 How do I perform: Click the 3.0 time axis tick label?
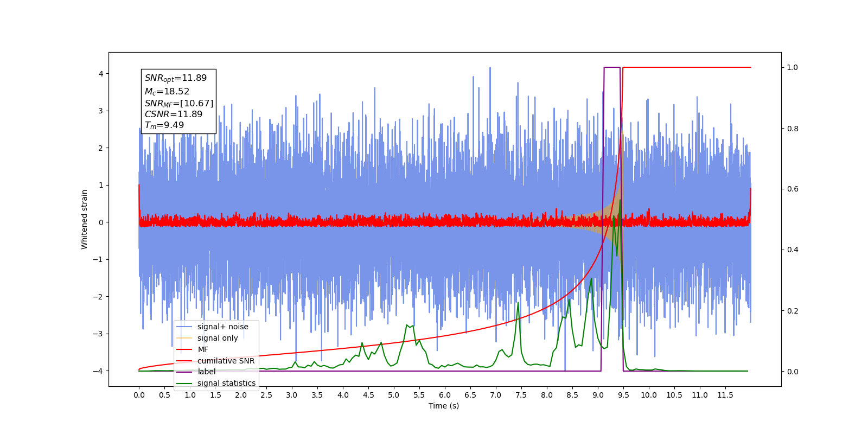tap(292, 395)
